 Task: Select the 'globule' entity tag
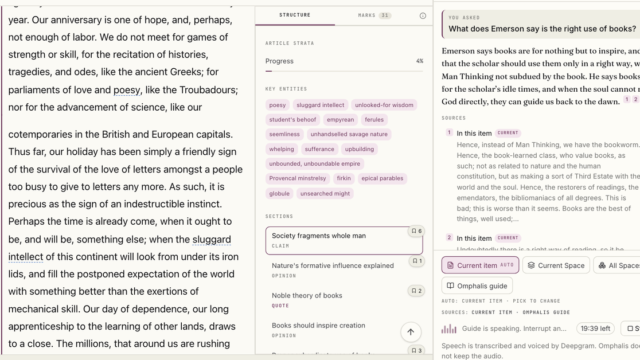click(280, 193)
